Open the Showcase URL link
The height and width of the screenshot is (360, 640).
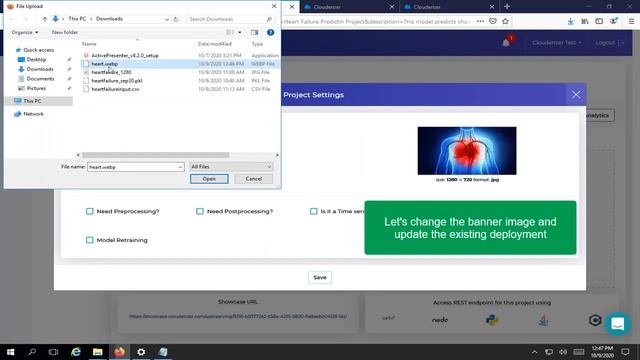[238, 316]
